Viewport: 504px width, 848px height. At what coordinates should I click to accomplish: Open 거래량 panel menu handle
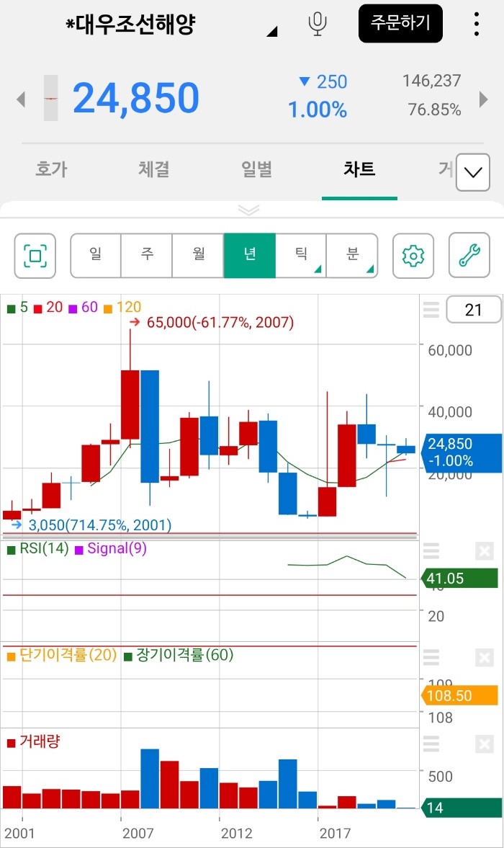pos(431,744)
